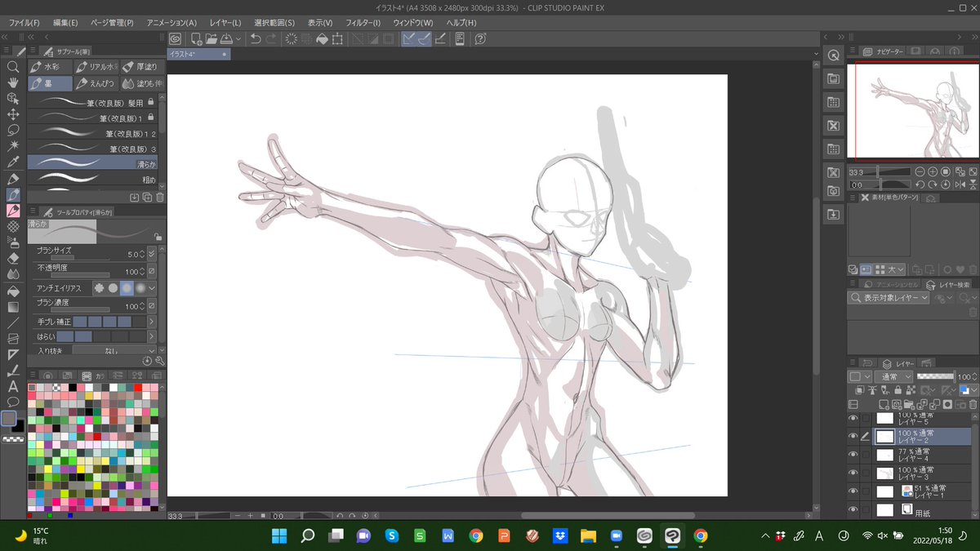Open brush size preset dropdown arrows
This screenshot has height=551, width=980.
coord(152,254)
